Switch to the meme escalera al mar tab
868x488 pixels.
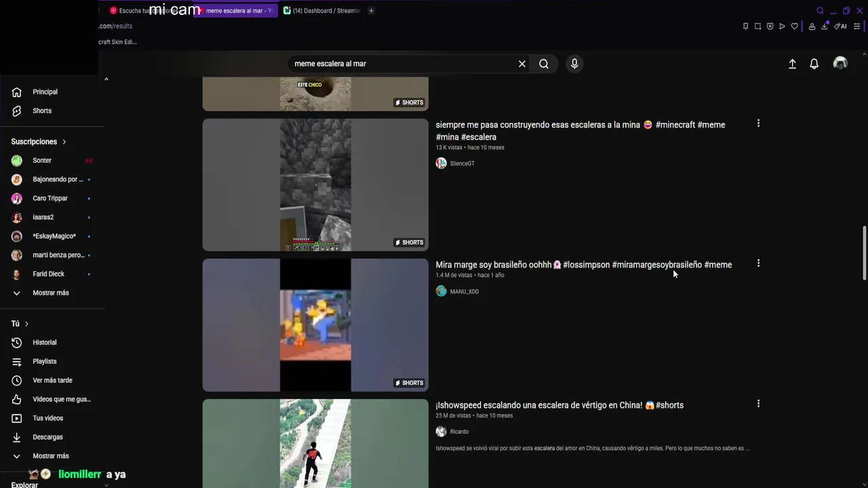(x=235, y=11)
